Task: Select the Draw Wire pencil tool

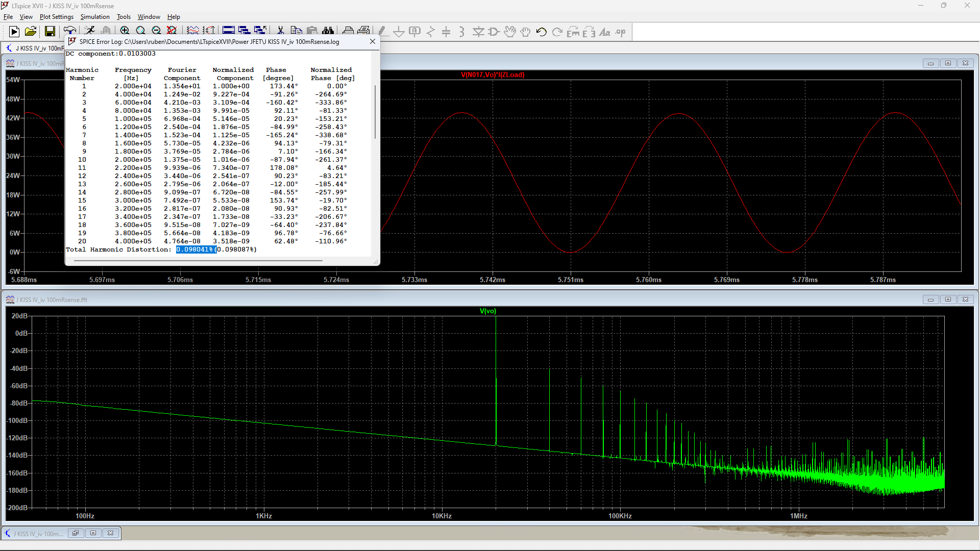Action: click(x=382, y=32)
